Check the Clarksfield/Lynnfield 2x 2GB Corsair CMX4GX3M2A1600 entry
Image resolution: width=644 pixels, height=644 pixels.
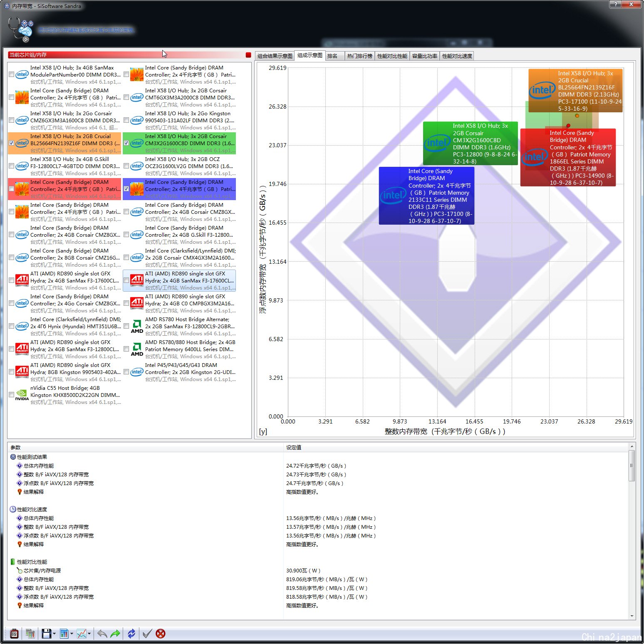point(126,258)
